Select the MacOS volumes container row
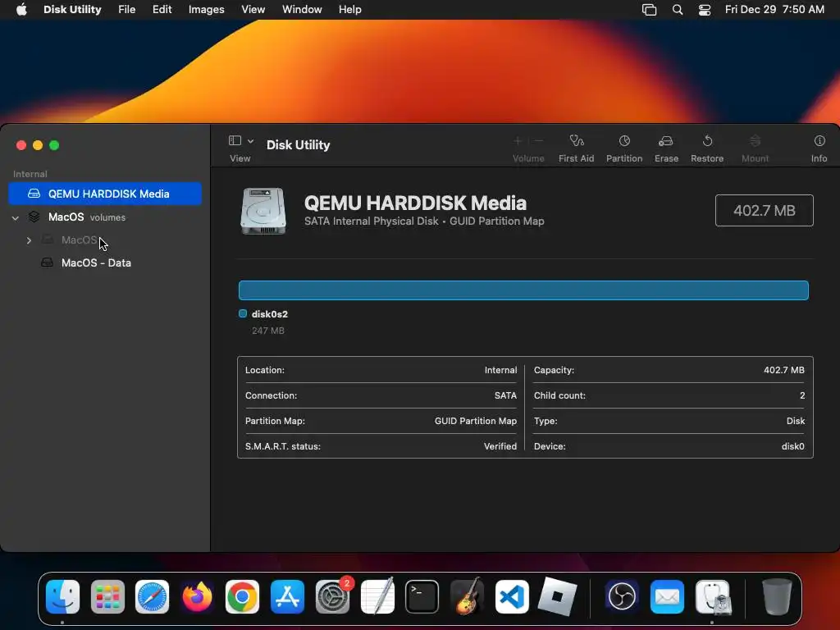 pos(105,217)
